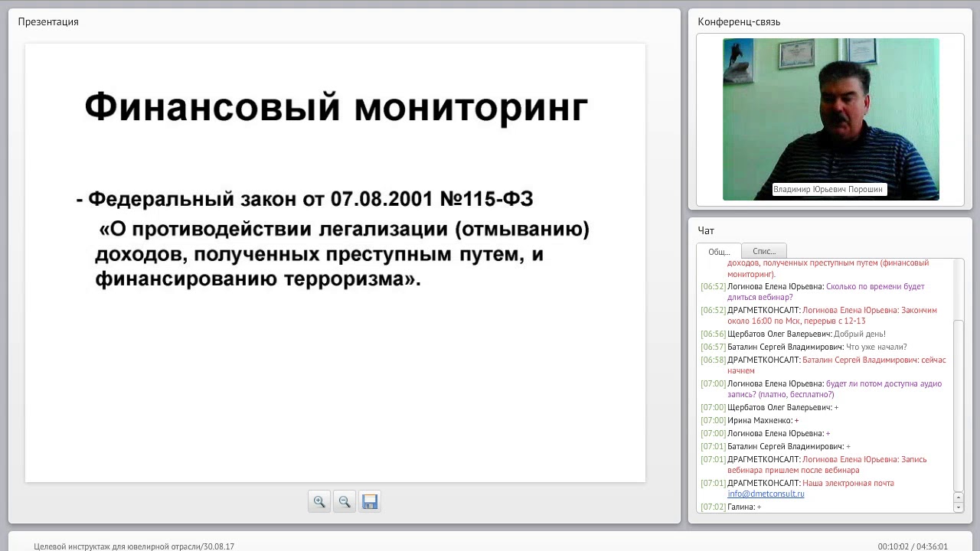Select the message 'Что уже начали?' from Баталин
Image resolution: width=980 pixels, height=551 pixels.
(877, 347)
